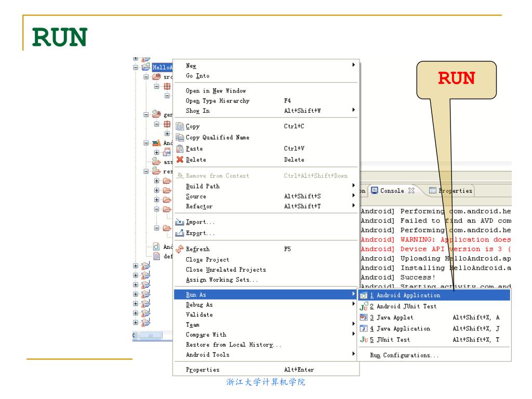
Task: Choose Assign Working Sets...
Action: [266, 280]
